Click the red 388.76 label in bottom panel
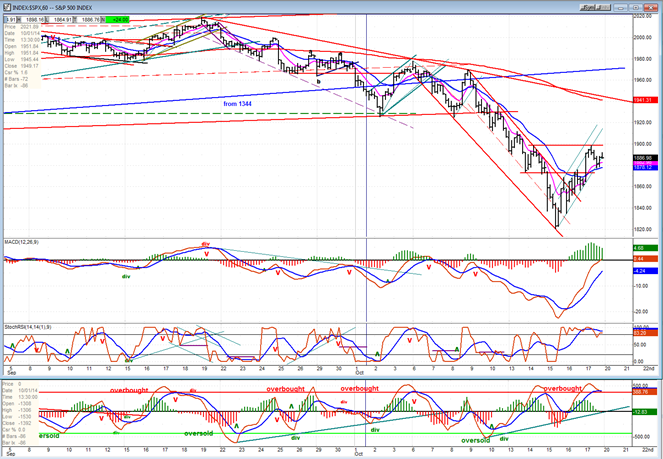Viewport: 663px width, 459px height. [x=644, y=391]
